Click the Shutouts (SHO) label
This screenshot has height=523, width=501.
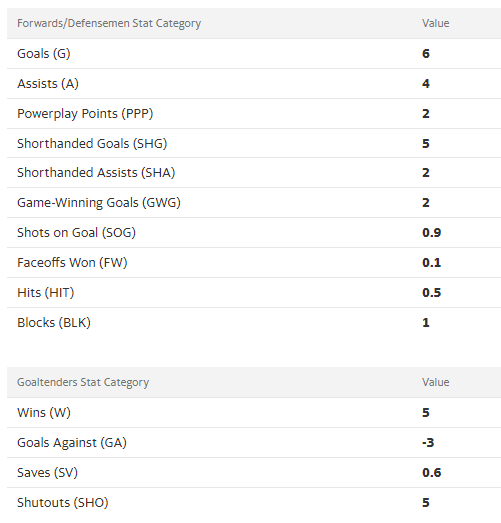click(x=63, y=503)
